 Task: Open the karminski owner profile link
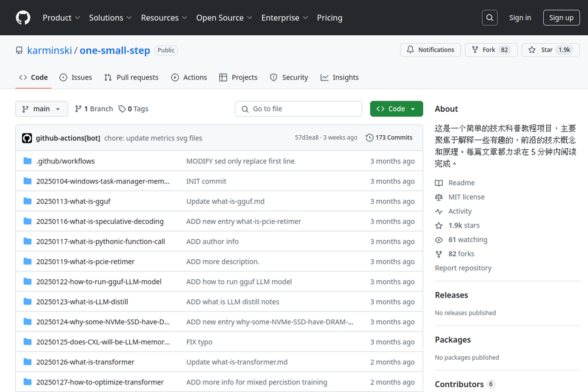click(49, 50)
